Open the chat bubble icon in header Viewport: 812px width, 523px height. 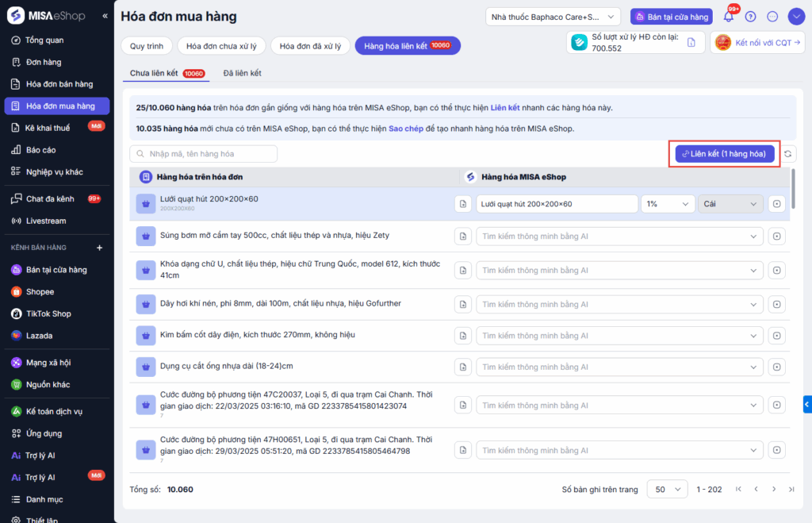click(x=772, y=17)
